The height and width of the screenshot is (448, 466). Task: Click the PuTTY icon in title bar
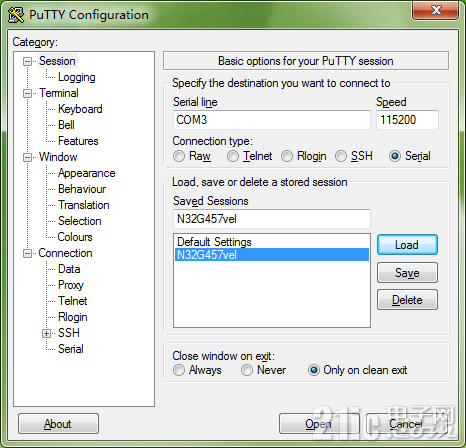tap(16, 15)
